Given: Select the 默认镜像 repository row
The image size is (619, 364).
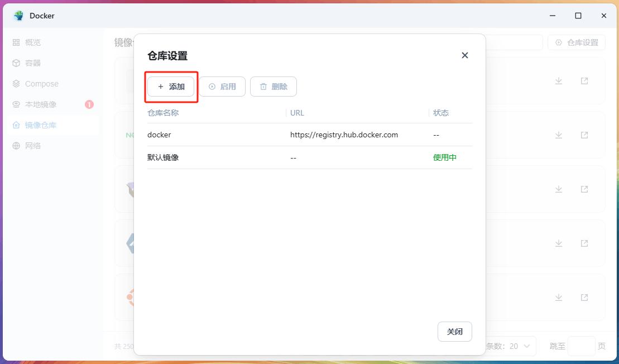Looking at the screenshot, I should pyautogui.click(x=310, y=157).
